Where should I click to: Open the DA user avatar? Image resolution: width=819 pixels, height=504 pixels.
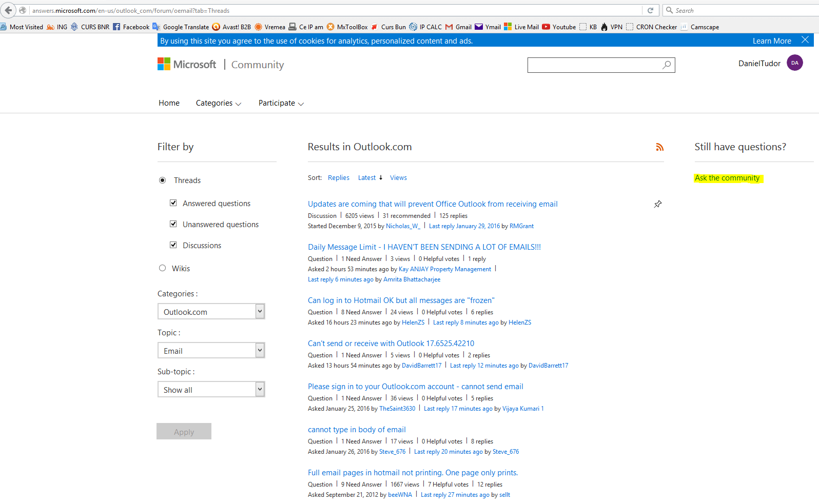click(x=795, y=63)
